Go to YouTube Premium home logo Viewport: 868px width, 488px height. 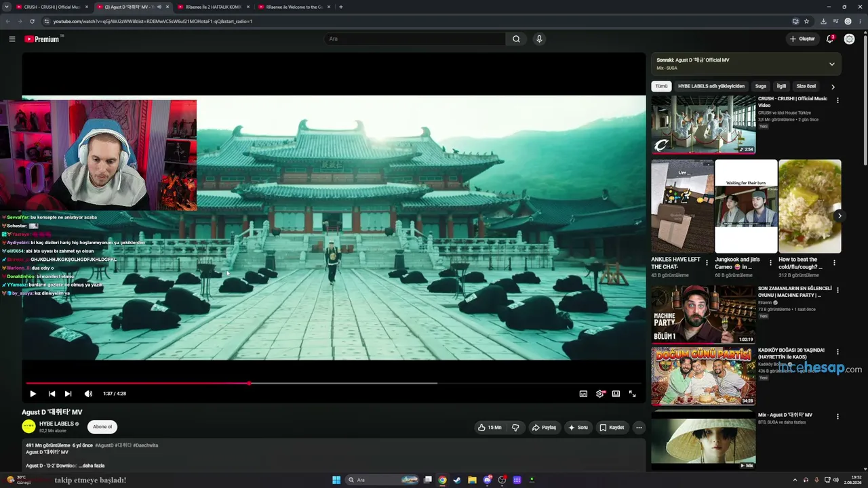click(x=43, y=39)
